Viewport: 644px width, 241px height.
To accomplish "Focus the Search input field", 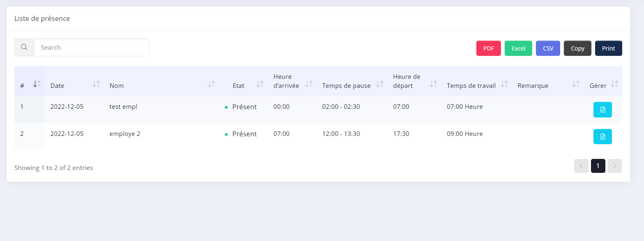I will click(x=91, y=47).
